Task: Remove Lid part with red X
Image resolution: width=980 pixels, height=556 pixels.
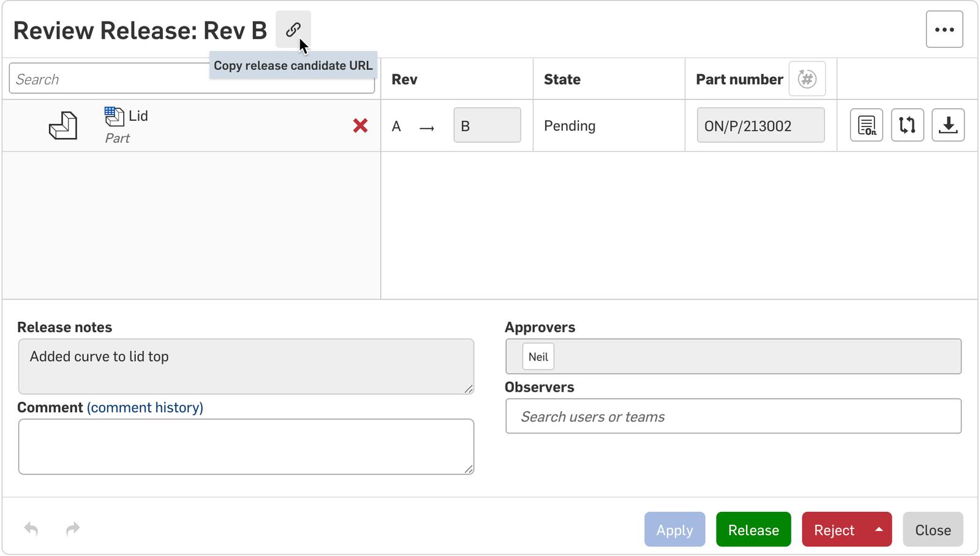Action: coord(360,126)
